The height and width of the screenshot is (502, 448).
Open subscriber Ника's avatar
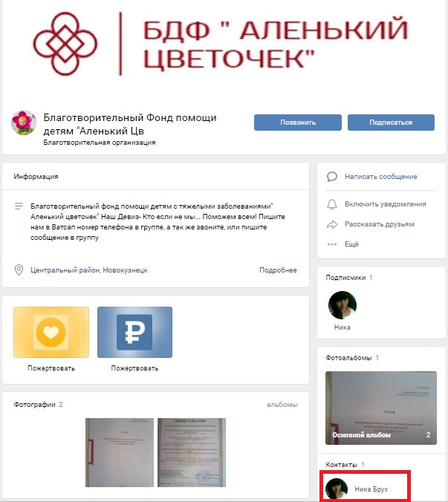(343, 305)
